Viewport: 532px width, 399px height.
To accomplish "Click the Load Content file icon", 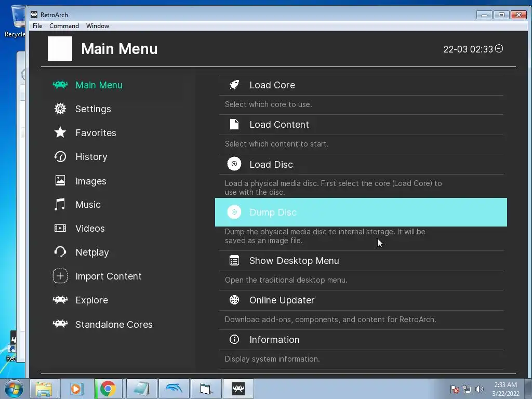I will tap(234, 124).
